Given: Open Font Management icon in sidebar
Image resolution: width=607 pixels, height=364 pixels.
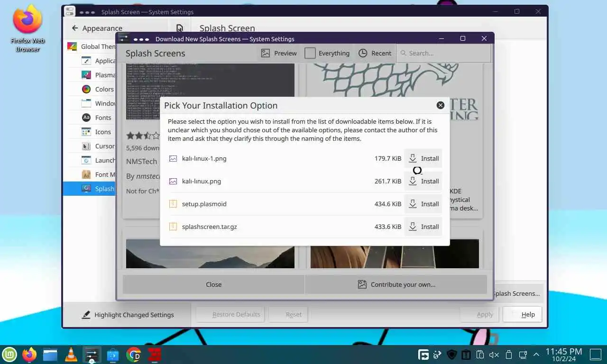Looking at the screenshot, I should [x=86, y=174].
